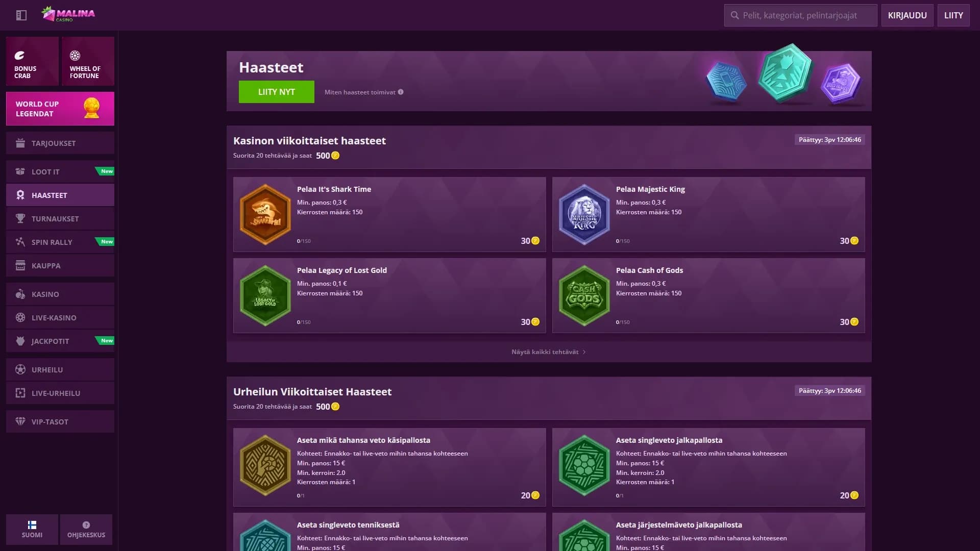The height and width of the screenshot is (551, 980).
Task: Click the Loot It icon
Action: pos(20,172)
